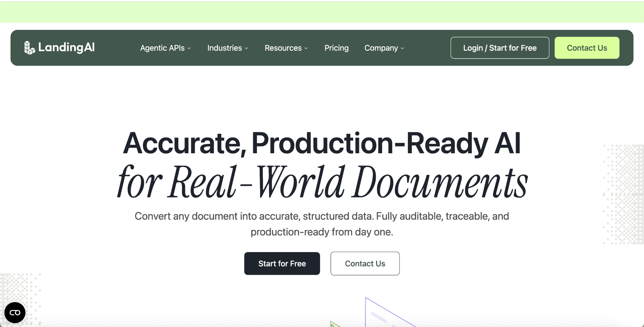Screen dimensions: 644x327
Task: Click the outlined Contact Us button below headline
Action: click(x=365, y=263)
